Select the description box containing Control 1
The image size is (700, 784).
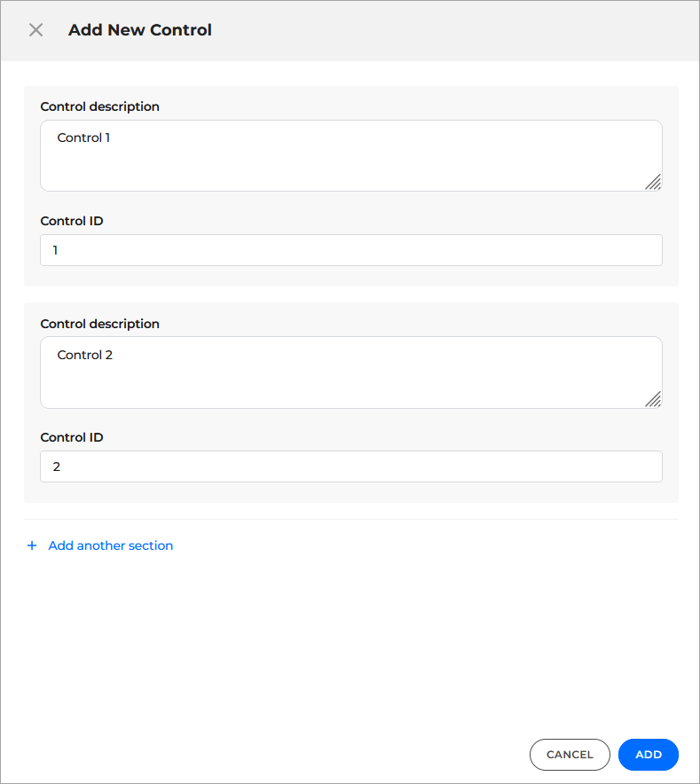(x=350, y=154)
